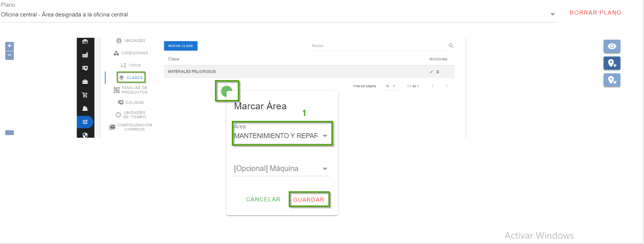Click the magnifier search icon
The height and width of the screenshot is (244, 644).
pyautogui.click(x=451, y=46)
